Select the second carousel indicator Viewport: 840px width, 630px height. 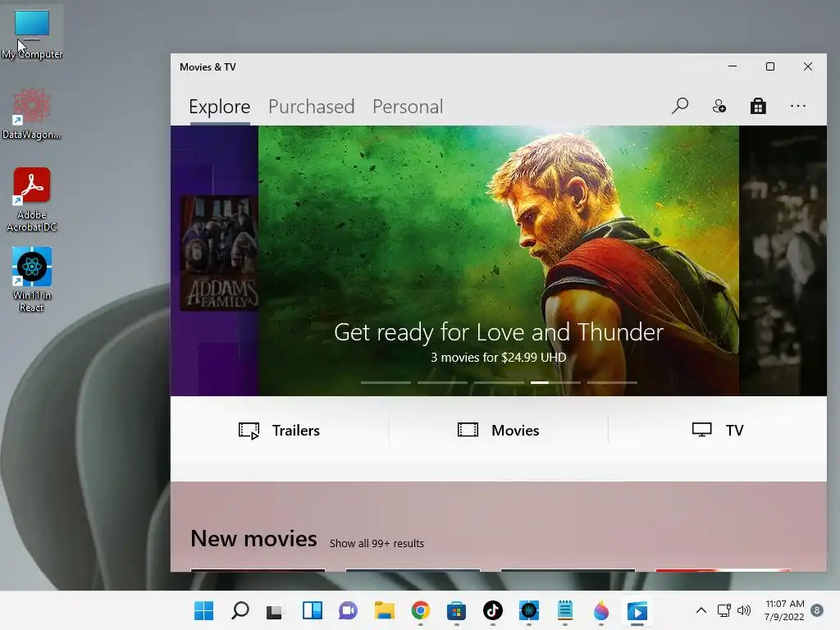coord(442,382)
